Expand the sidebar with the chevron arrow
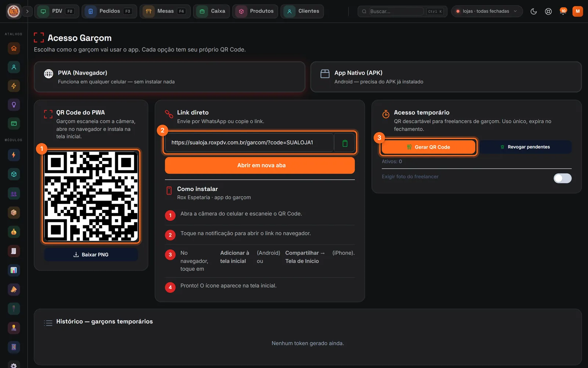 (27, 11)
